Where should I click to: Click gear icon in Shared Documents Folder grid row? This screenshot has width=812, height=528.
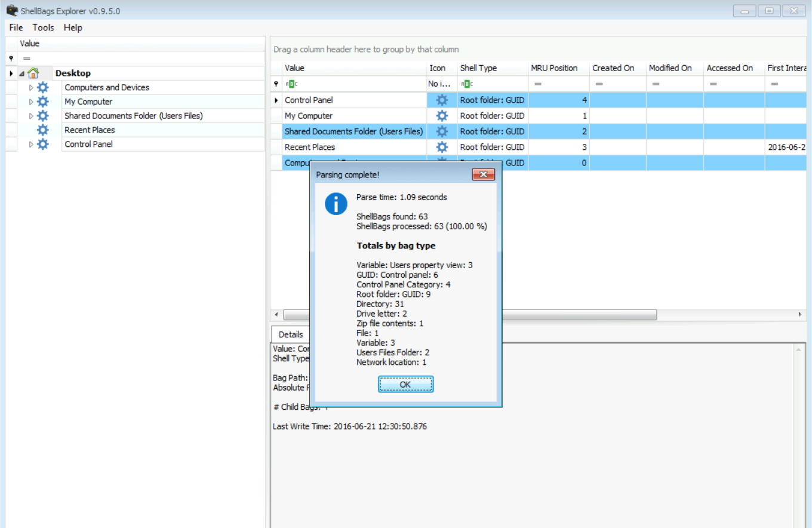[442, 131]
